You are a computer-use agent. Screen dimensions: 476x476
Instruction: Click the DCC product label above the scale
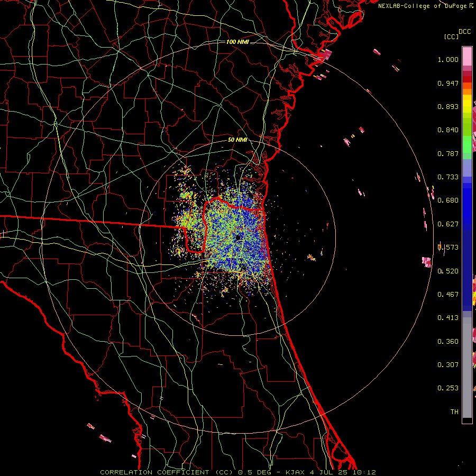pos(464,32)
